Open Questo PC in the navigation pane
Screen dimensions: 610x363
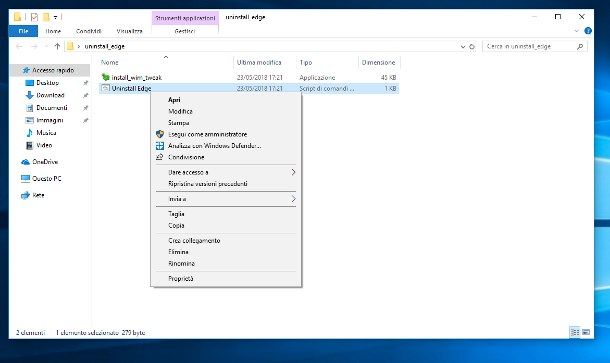(47, 178)
